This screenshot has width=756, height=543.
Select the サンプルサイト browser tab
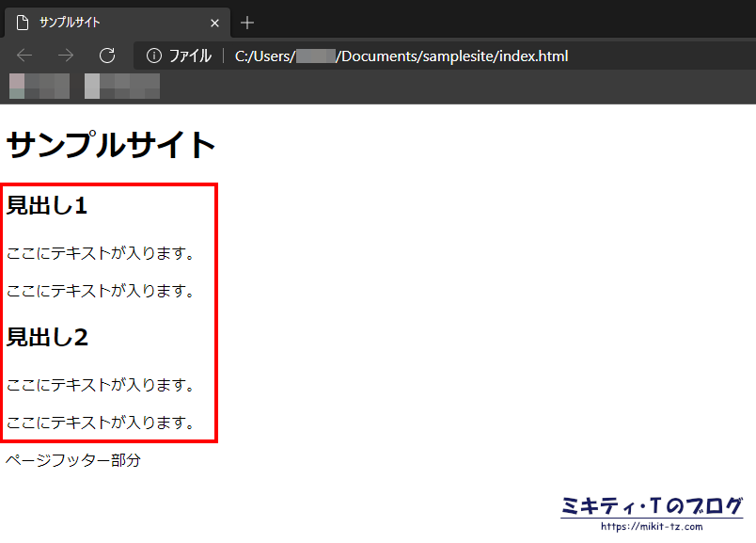103,22
